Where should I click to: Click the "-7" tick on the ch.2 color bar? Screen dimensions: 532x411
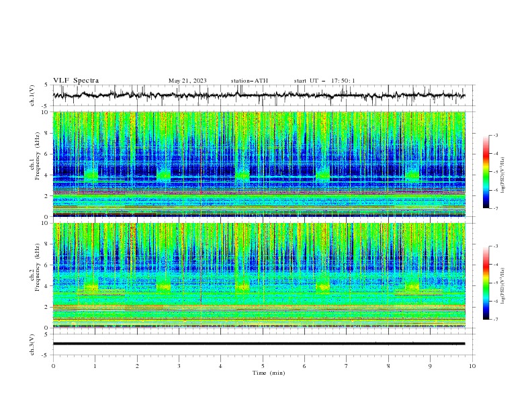coord(495,319)
